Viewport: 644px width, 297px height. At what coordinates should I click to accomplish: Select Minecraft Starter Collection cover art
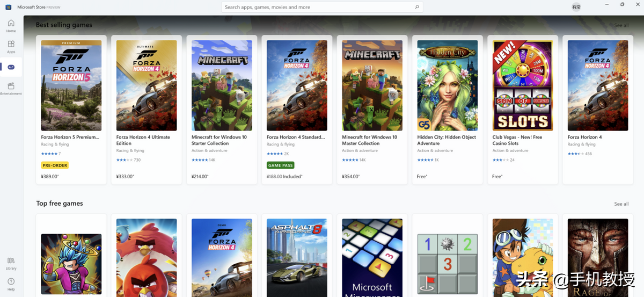222,85
